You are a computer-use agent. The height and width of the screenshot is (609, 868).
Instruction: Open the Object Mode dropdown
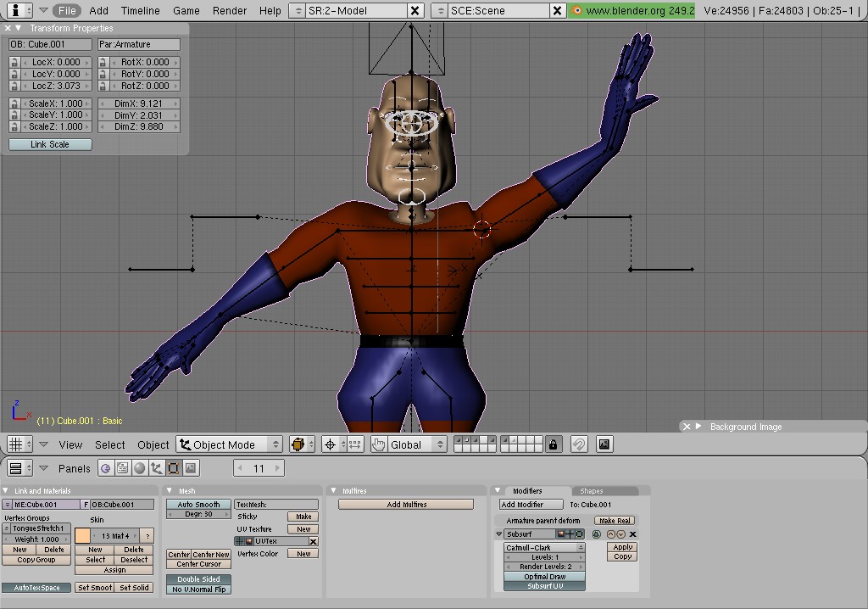pos(229,444)
